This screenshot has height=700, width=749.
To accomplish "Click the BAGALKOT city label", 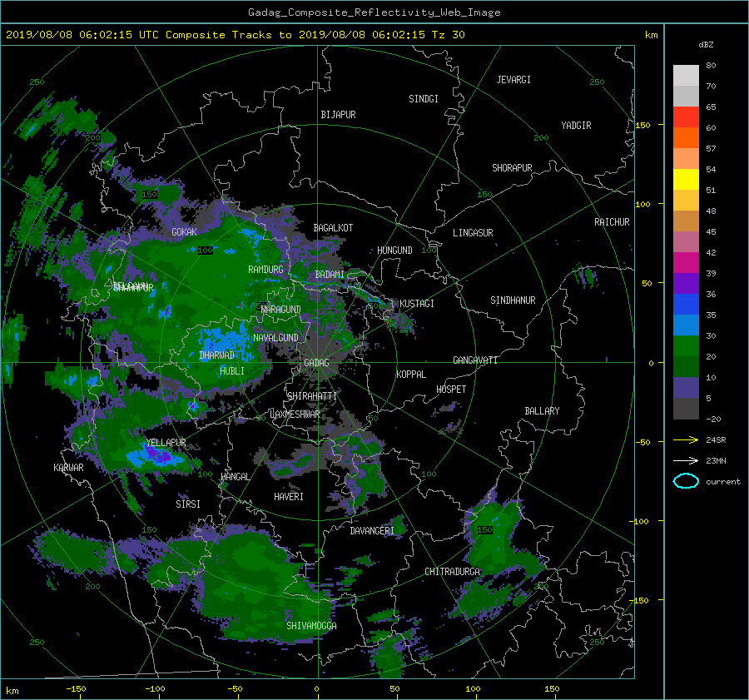I will (333, 228).
